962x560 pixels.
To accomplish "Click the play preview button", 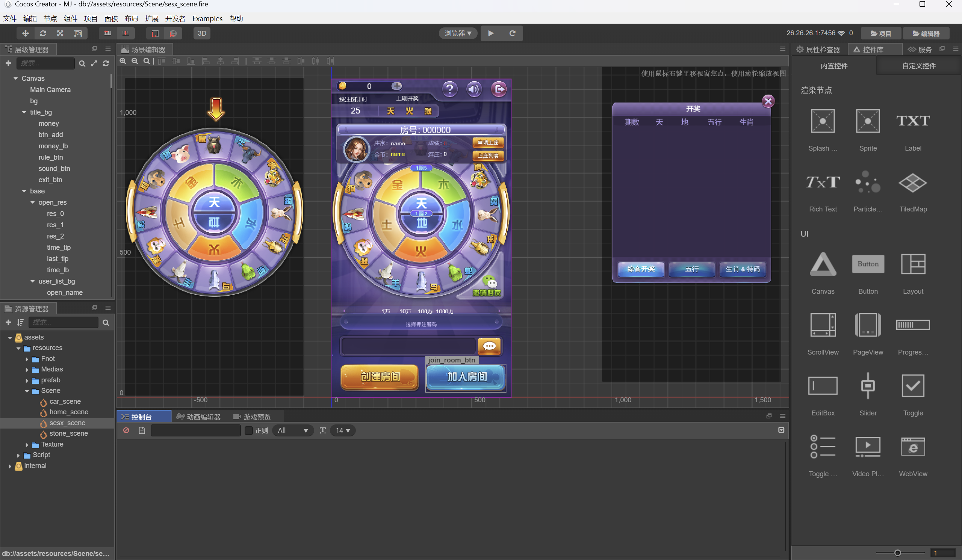I will [x=491, y=33].
